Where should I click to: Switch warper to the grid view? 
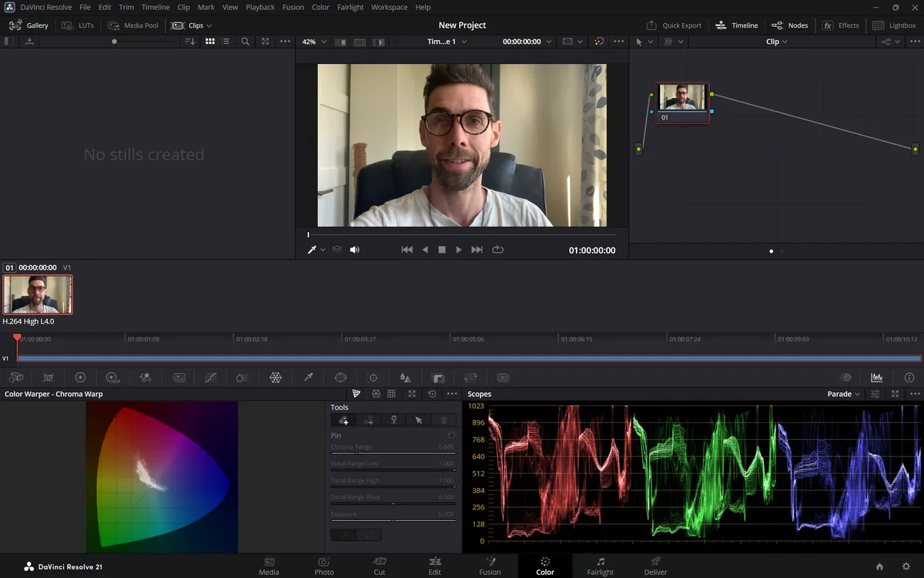[x=391, y=394]
